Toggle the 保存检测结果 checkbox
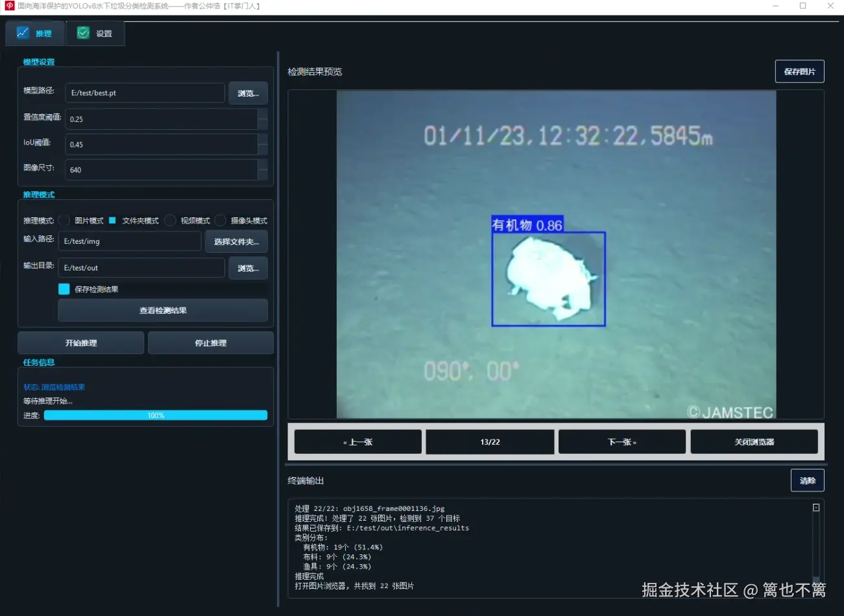The height and width of the screenshot is (616, 844). point(64,289)
